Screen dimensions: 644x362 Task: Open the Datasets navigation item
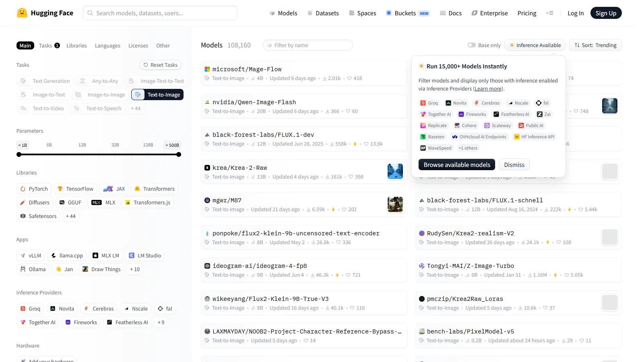pyautogui.click(x=323, y=13)
